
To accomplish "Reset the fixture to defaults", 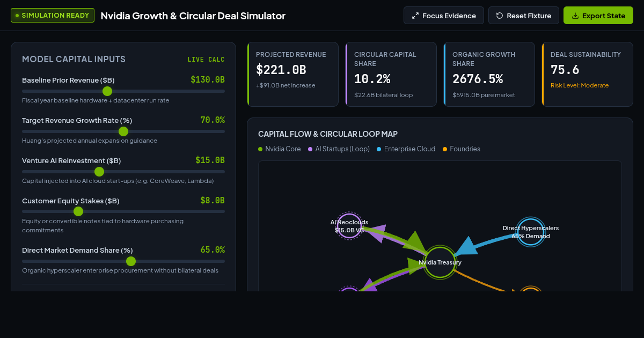I will coord(524,16).
